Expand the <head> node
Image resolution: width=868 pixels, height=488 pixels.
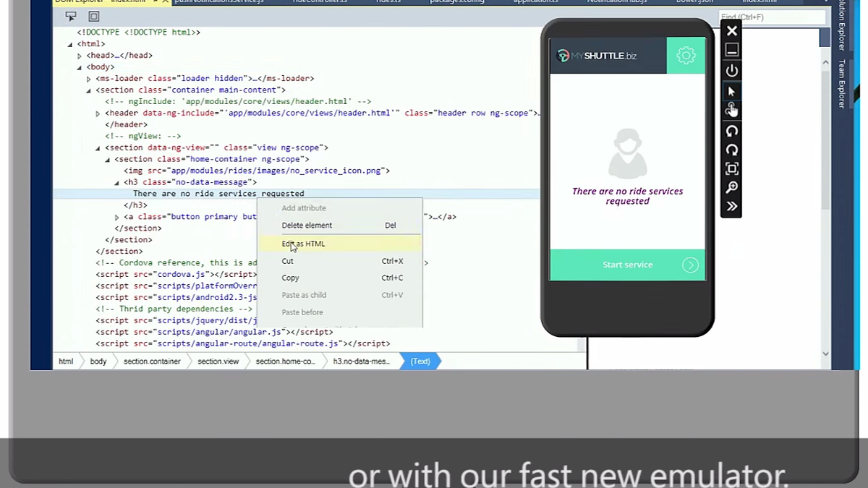point(80,56)
